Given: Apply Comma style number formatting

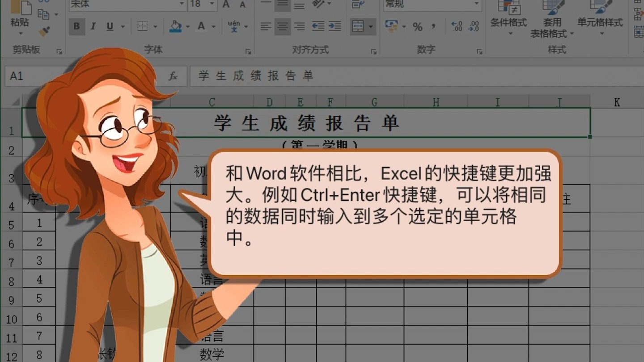Looking at the screenshot, I should click(x=433, y=27).
